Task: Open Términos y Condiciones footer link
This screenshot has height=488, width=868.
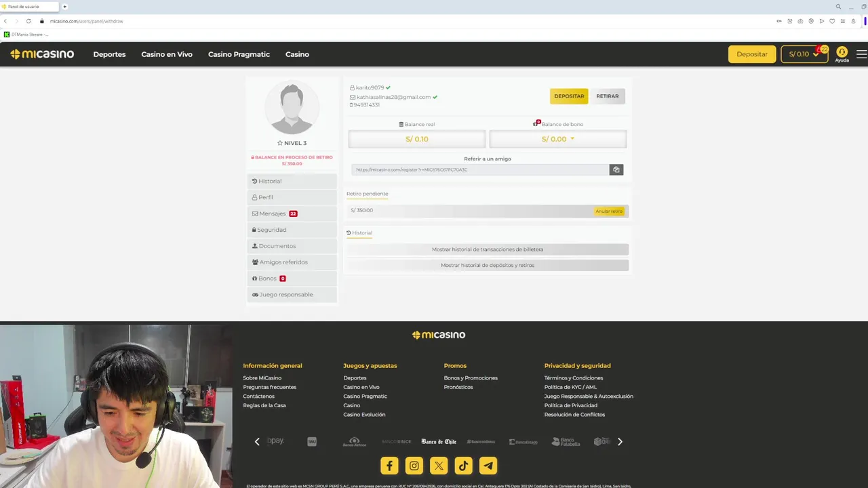Action: point(573,378)
